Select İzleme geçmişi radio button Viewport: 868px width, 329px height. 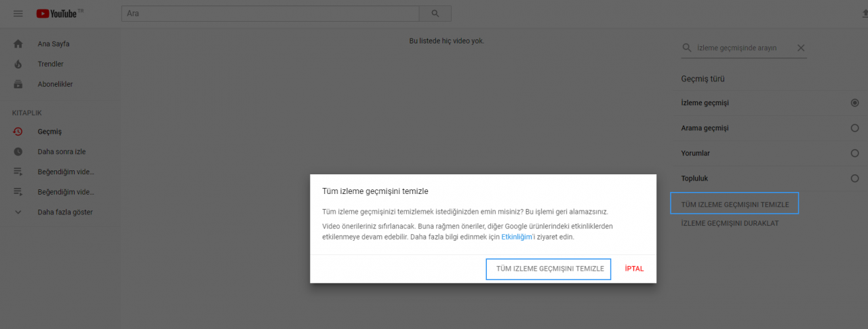[854, 103]
